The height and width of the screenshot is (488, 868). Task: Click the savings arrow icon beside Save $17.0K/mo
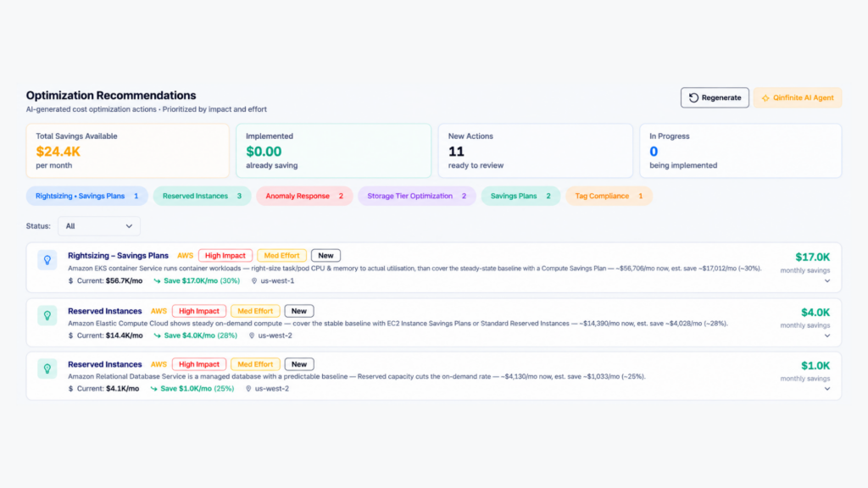(157, 281)
